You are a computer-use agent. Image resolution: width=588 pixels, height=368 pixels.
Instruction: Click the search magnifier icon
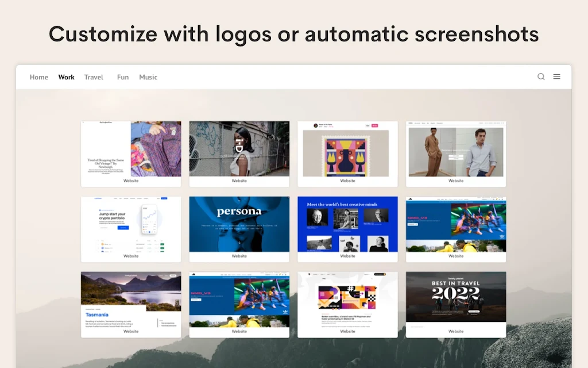click(541, 76)
